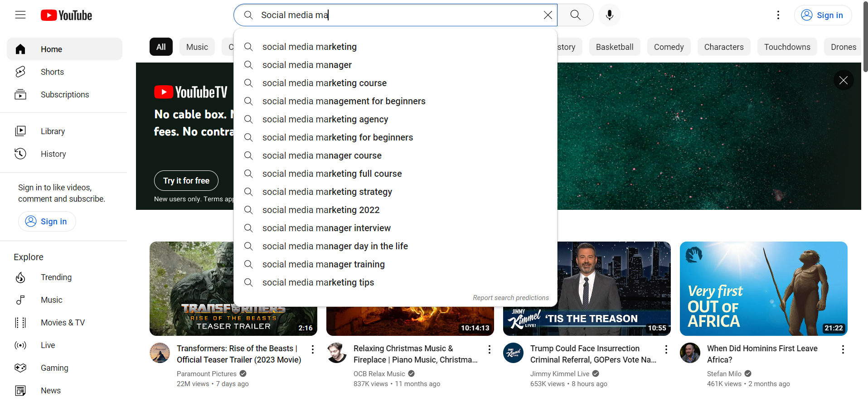
Task: Open Trending in Explore
Action: [64, 277]
